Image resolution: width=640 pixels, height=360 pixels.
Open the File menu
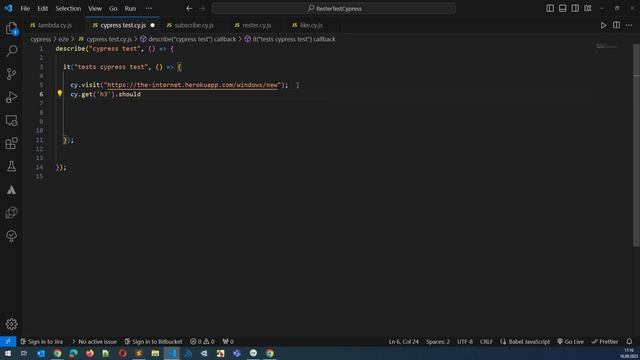tap(25, 8)
